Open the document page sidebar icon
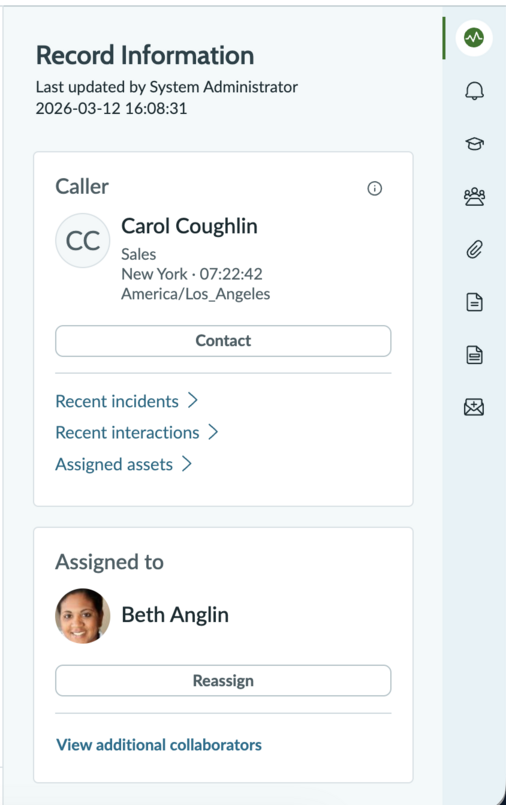Image resolution: width=506 pixels, height=805 pixels. click(474, 302)
